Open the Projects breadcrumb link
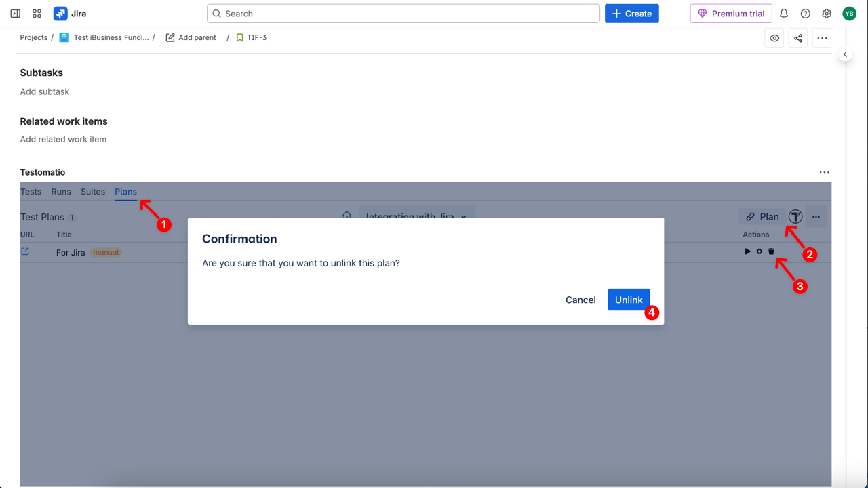The width and height of the screenshot is (868, 488). [x=34, y=38]
